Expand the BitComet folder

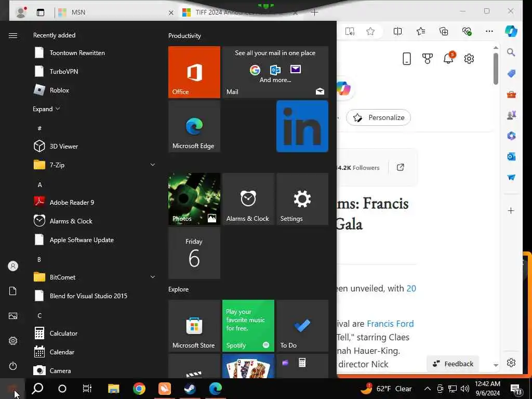click(x=153, y=277)
